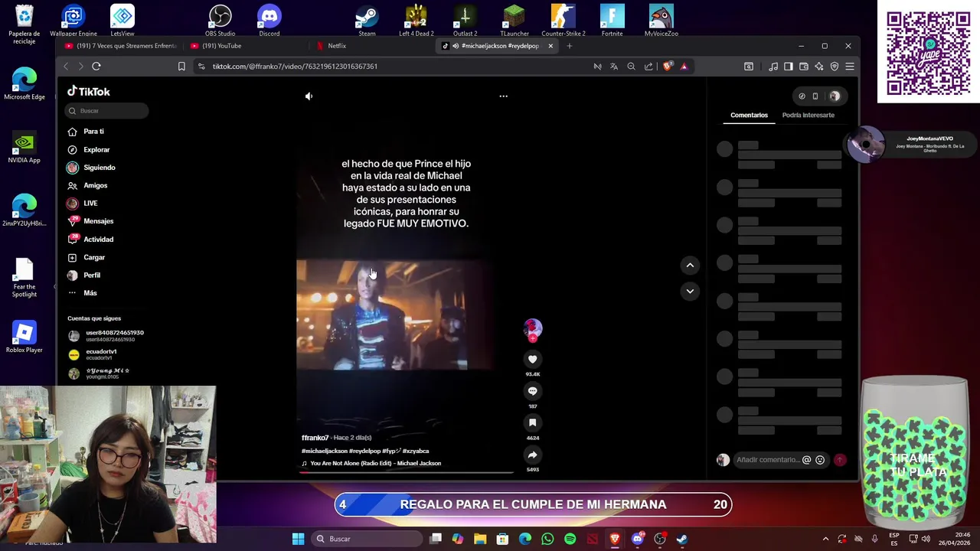The width and height of the screenshot is (980, 551).
Task: Open the translate page icon
Action: [x=614, y=67]
